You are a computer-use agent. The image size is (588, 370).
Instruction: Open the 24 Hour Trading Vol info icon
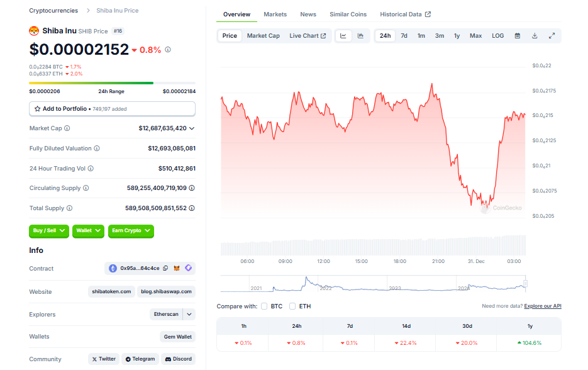91,169
